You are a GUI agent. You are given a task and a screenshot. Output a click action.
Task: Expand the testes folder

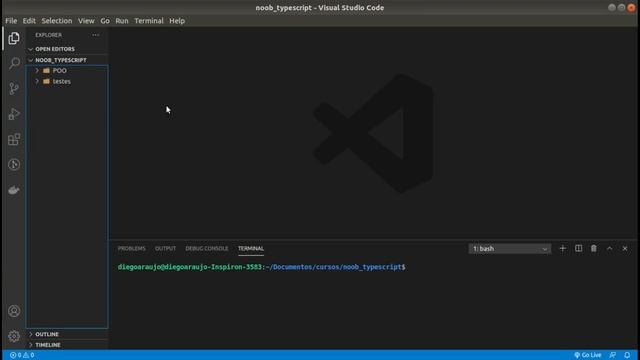37,81
